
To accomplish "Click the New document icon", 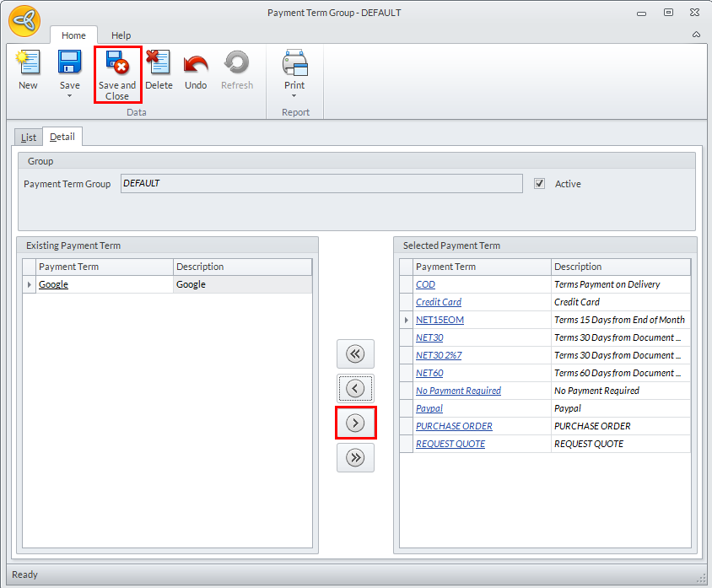I will (28, 62).
